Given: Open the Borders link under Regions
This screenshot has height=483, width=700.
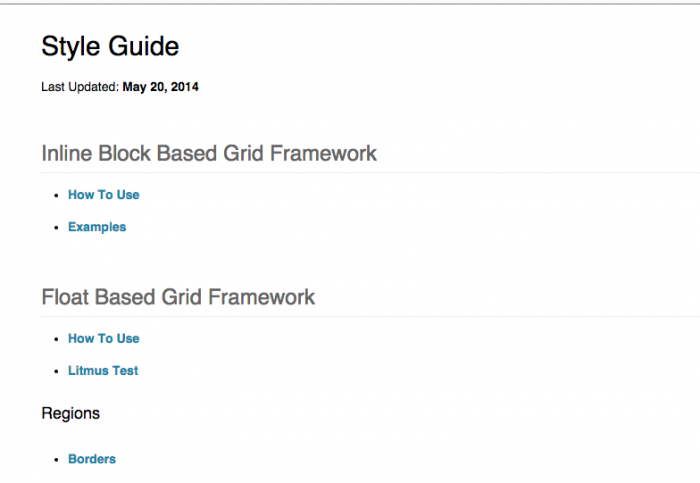Looking at the screenshot, I should point(91,460).
